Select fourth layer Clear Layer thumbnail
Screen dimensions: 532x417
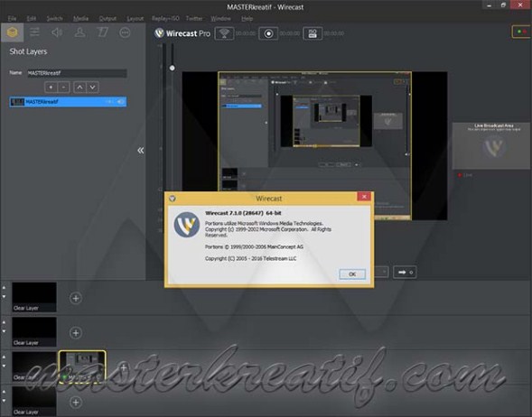(34, 401)
